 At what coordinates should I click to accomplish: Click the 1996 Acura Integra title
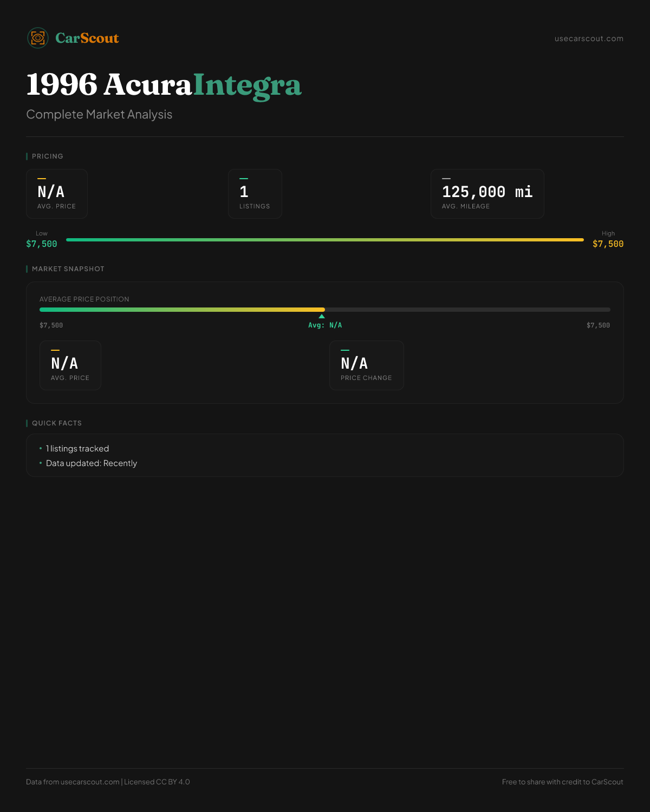[164, 85]
